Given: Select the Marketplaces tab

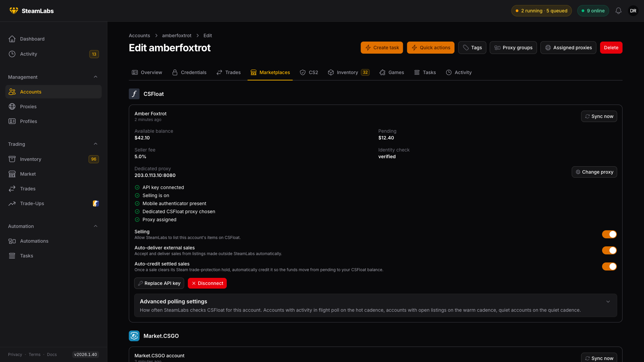Looking at the screenshot, I should coord(270,72).
